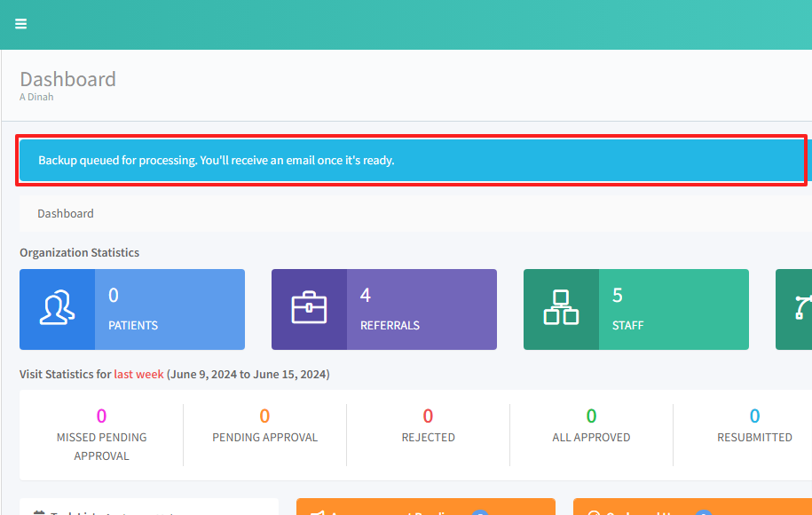Viewport: 812px width, 515px height.
Task: Select the Missed Pending Approval count
Action: (x=101, y=416)
